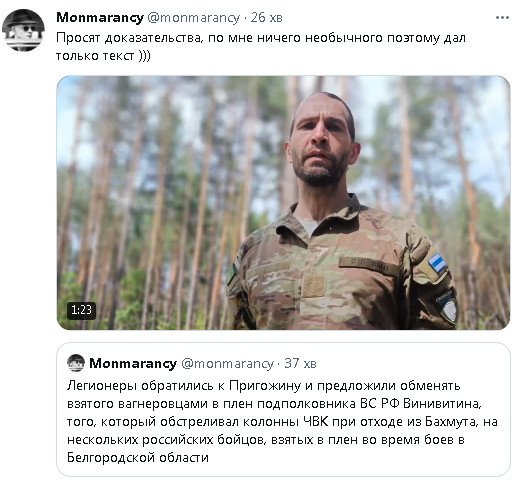Open the '26 хв' timestamp link
Screen dimensions: 517x486
[x=266, y=18]
